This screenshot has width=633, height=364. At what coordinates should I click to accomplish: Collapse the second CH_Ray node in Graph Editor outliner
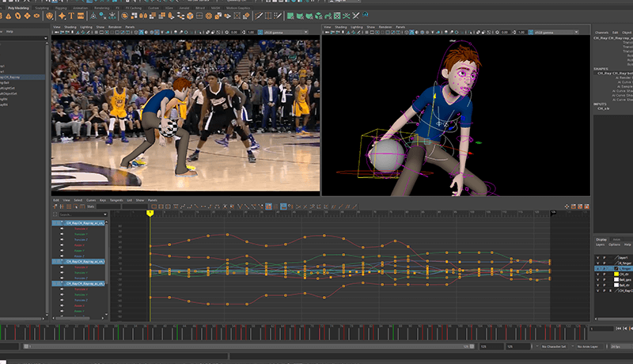pos(62,261)
